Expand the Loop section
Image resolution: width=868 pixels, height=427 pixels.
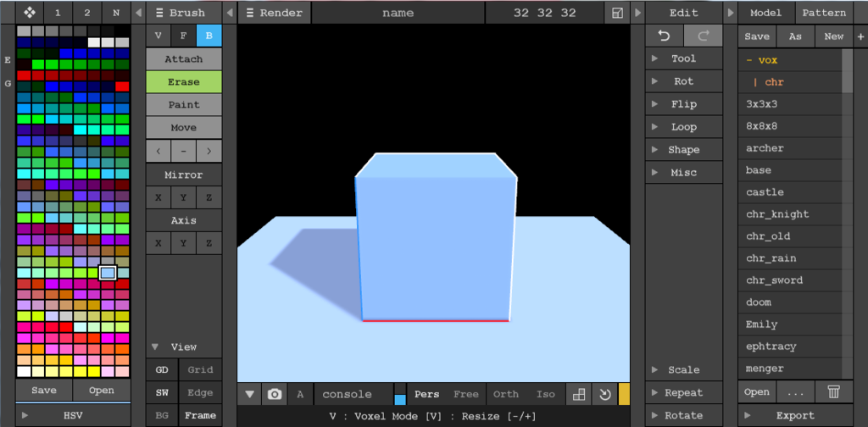click(x=684, y=127)
